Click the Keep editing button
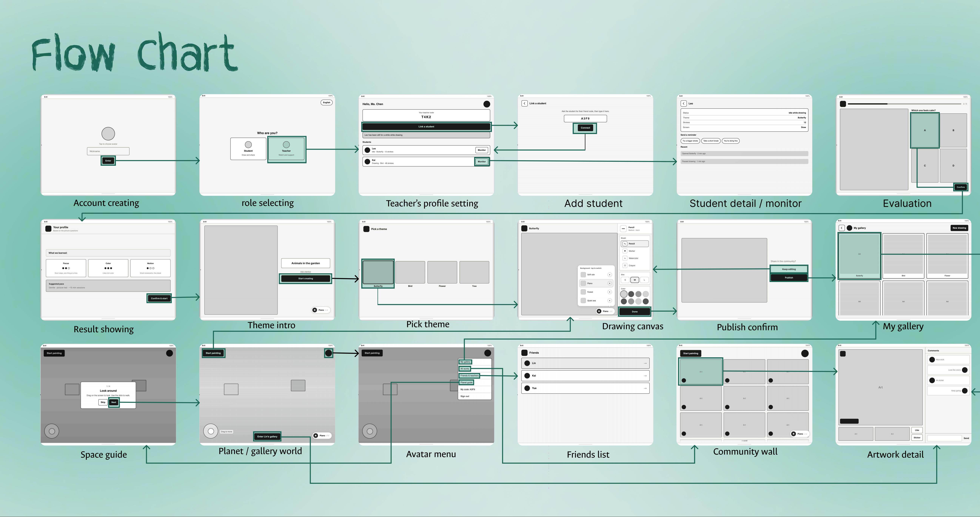Viewport: 980px width, 517px height. click(x=789, y=269)
